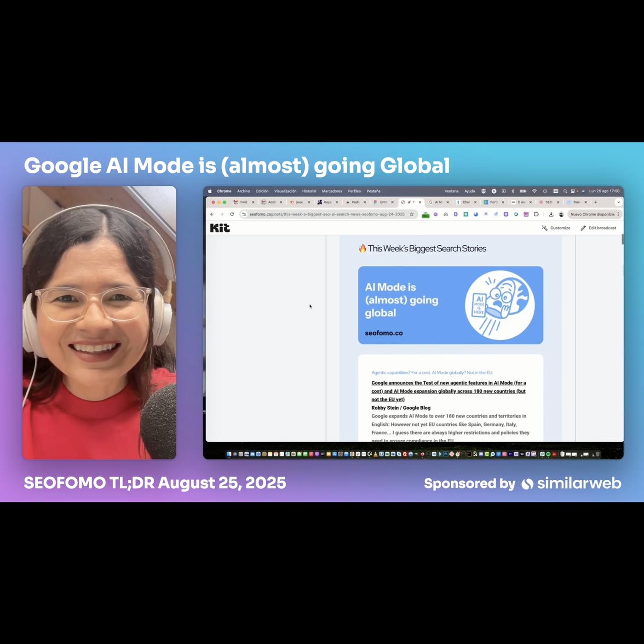The width and height of the screenshot is (644, 644).
Task: Open the Chrome profile avatar
Action: tap(561, 214)
